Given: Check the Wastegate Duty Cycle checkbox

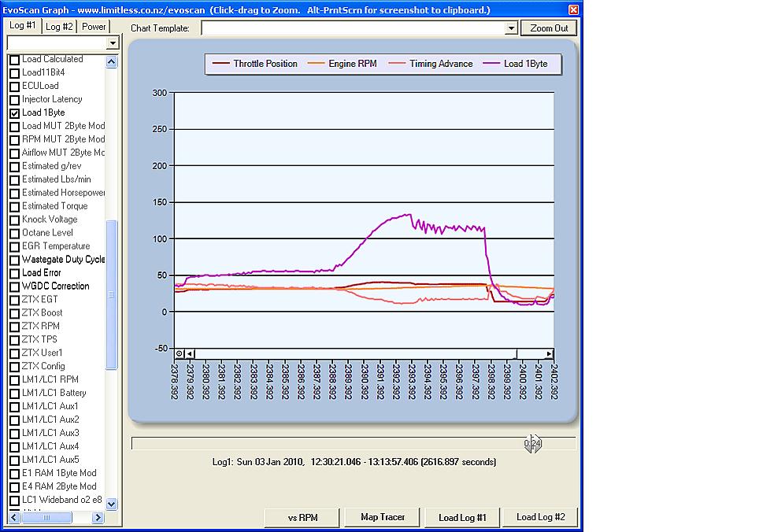Looking at the screenshot, I should coord(14,260).
